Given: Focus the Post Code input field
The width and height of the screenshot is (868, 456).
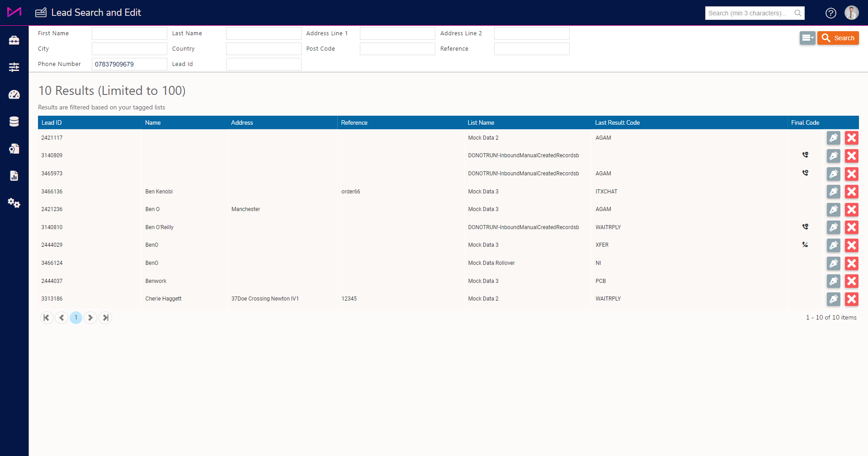Looking at the screenshot, I should tap(397, 49).
